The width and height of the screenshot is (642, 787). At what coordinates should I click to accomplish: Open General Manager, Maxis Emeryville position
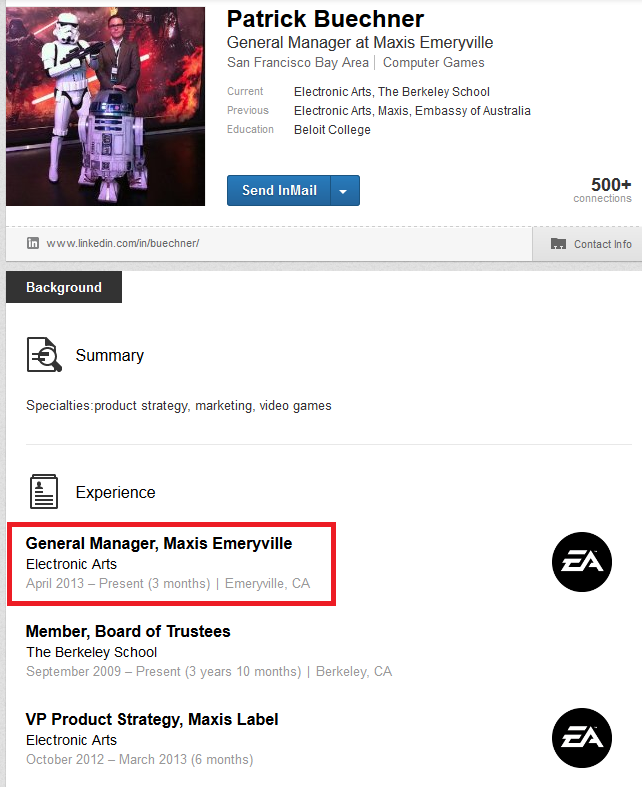point(159,544)
